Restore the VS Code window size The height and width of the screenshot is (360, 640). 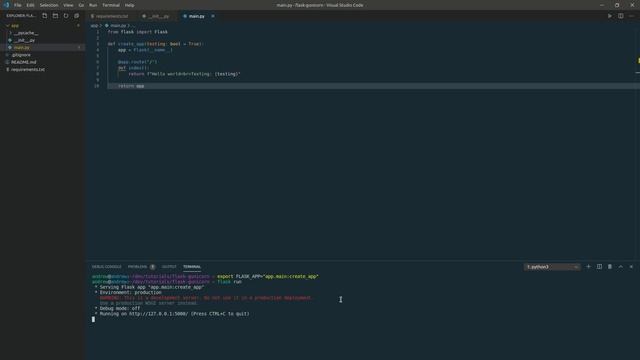[617, 5]
